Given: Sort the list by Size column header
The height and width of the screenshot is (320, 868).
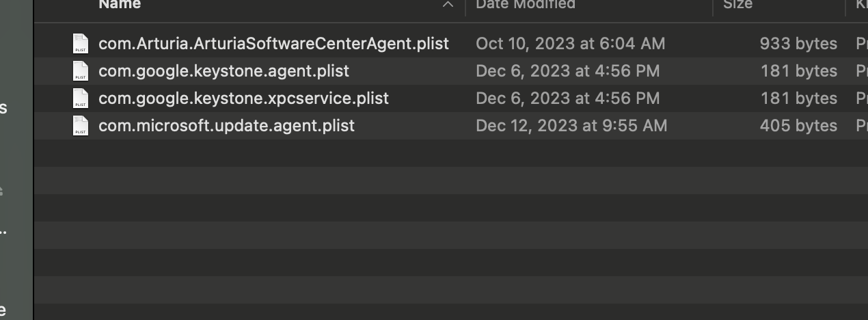Looking at the screenshot, I should (x=737, y=5).
